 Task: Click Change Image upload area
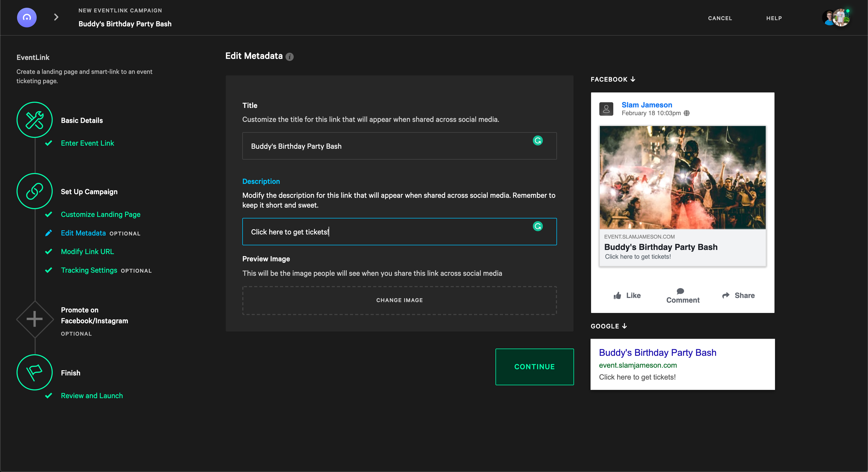[399, 300]
